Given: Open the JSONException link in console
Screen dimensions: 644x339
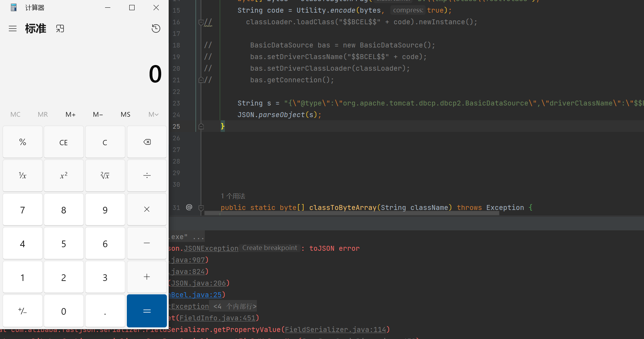Looking at the screenshot, I should click(x=211, y=248).
